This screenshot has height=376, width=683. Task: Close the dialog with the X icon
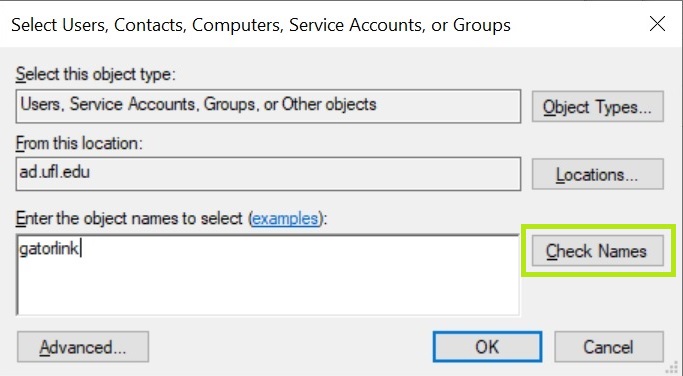coord(657,24)
